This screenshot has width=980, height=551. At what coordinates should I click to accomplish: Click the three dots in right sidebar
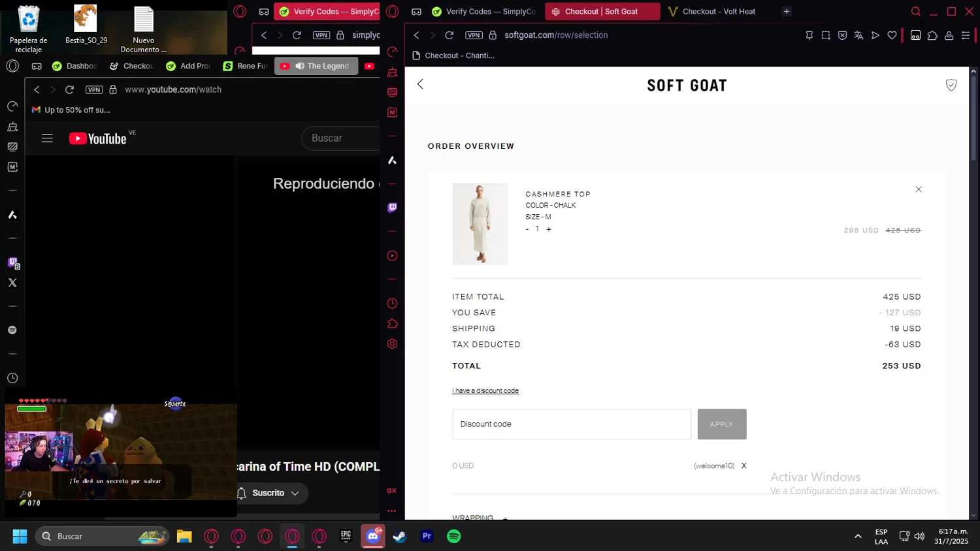pyautogui.click(x=391, y=511)
